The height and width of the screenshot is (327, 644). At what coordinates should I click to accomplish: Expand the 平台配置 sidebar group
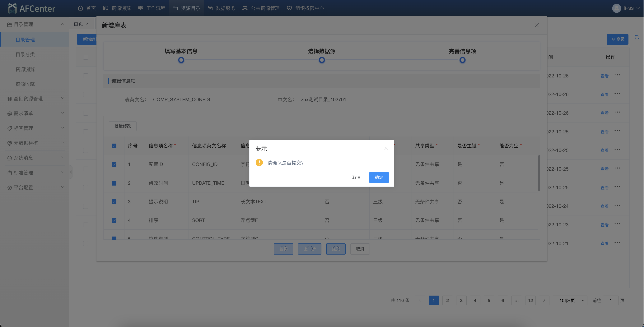pyautogui.click(x=63, y=187)
